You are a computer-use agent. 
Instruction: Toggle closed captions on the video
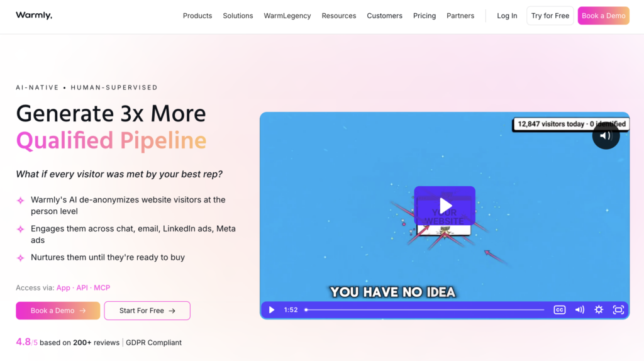tap(559, 309)
